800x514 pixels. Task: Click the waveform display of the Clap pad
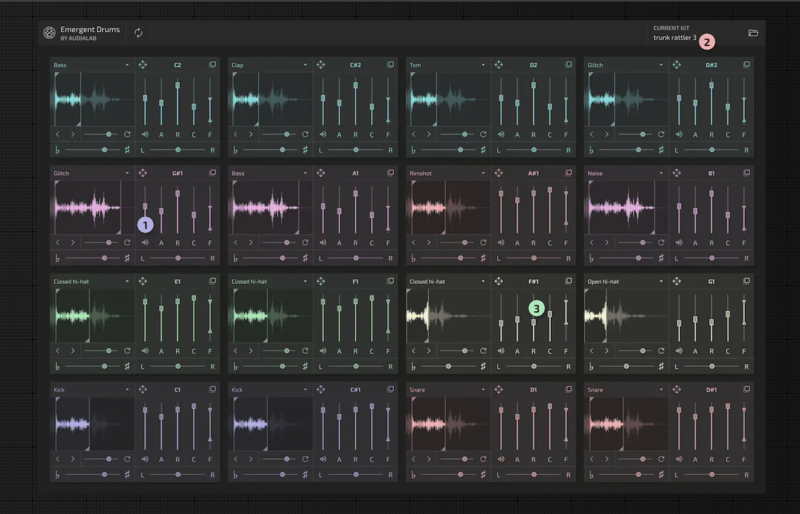(x=270, y=99)
